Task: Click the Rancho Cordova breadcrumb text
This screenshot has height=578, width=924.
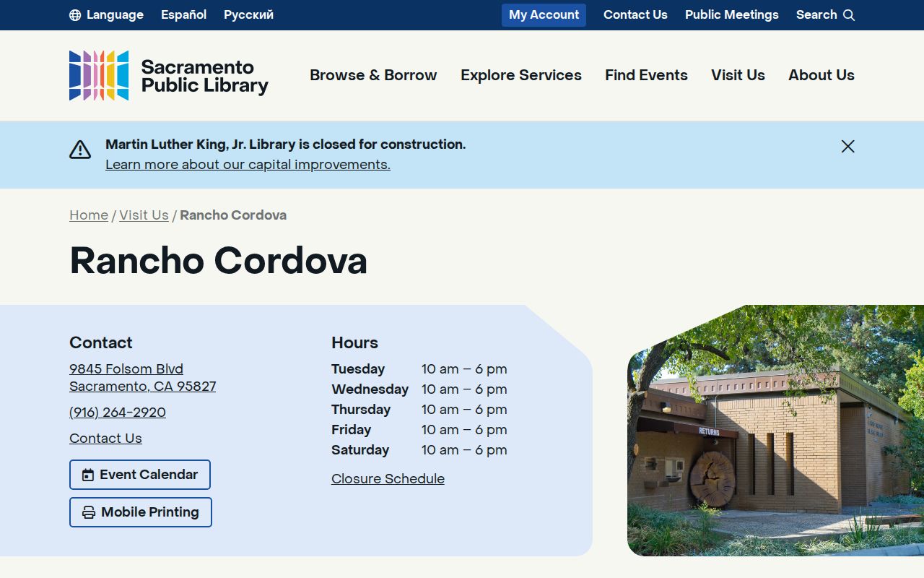Action: (233, 215)
